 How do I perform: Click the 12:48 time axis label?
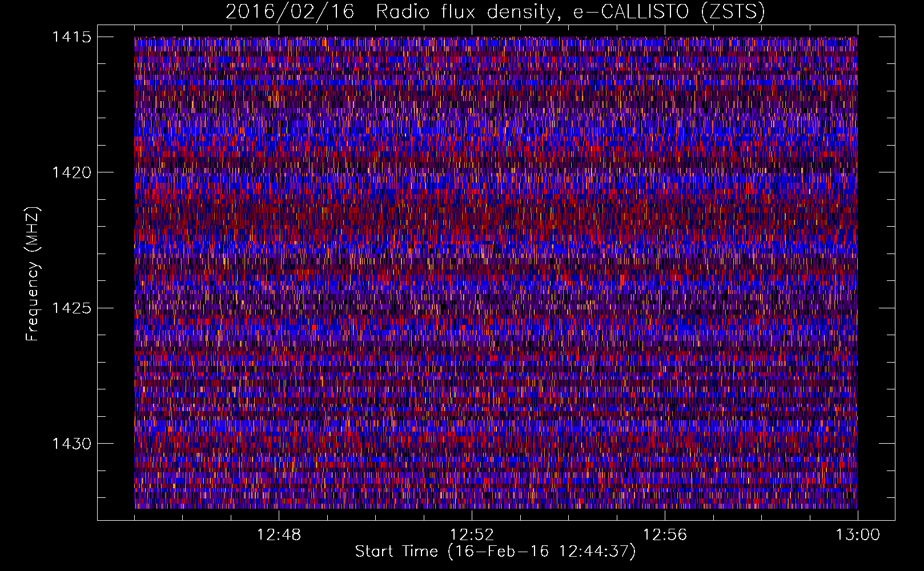[279, 535]
